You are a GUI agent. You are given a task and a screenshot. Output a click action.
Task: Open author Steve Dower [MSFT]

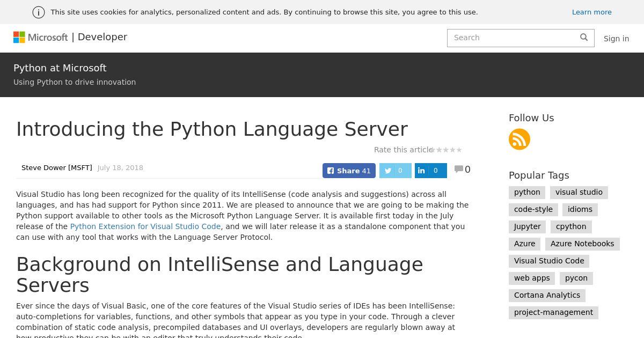point(57,167)
